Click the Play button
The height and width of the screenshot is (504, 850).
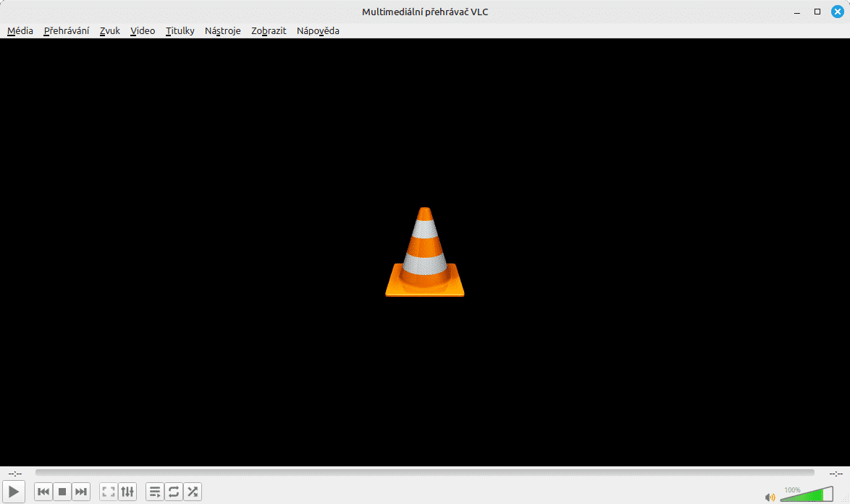[x=14, y=491]
